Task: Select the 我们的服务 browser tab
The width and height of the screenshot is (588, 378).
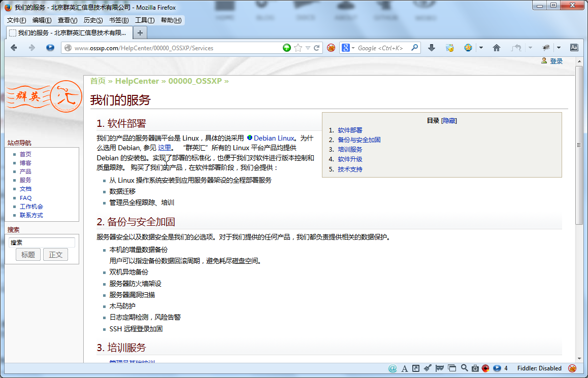Action: click(70, 33)
